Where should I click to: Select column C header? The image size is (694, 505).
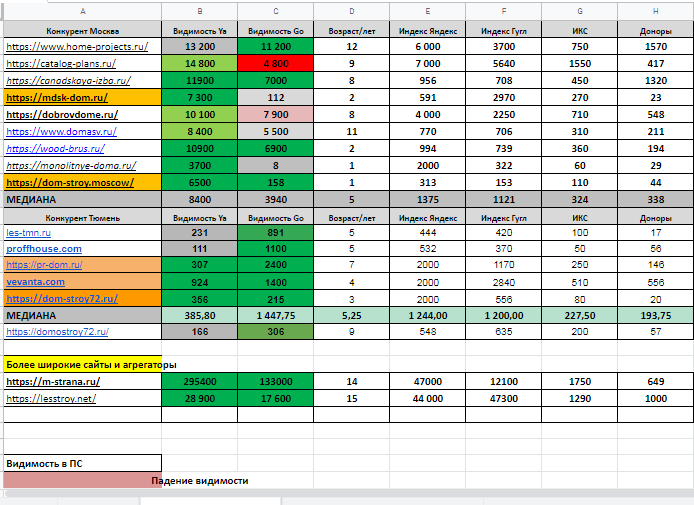[276, 12]
